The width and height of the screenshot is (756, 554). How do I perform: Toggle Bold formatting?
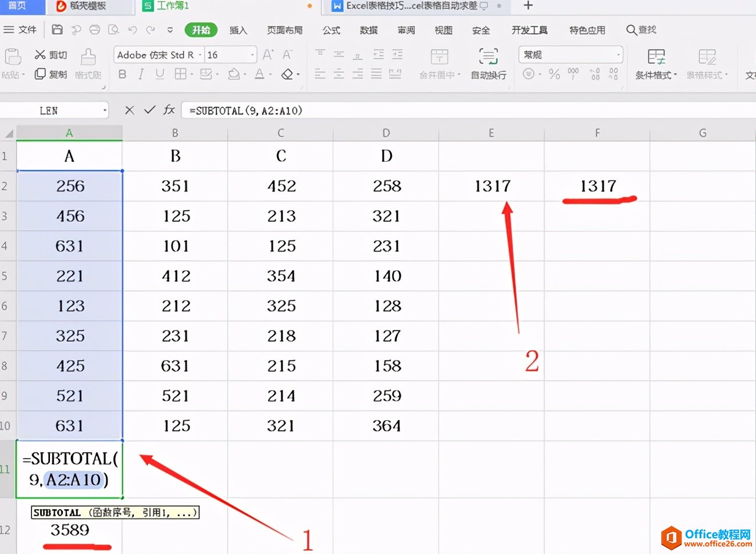[122, 74]
